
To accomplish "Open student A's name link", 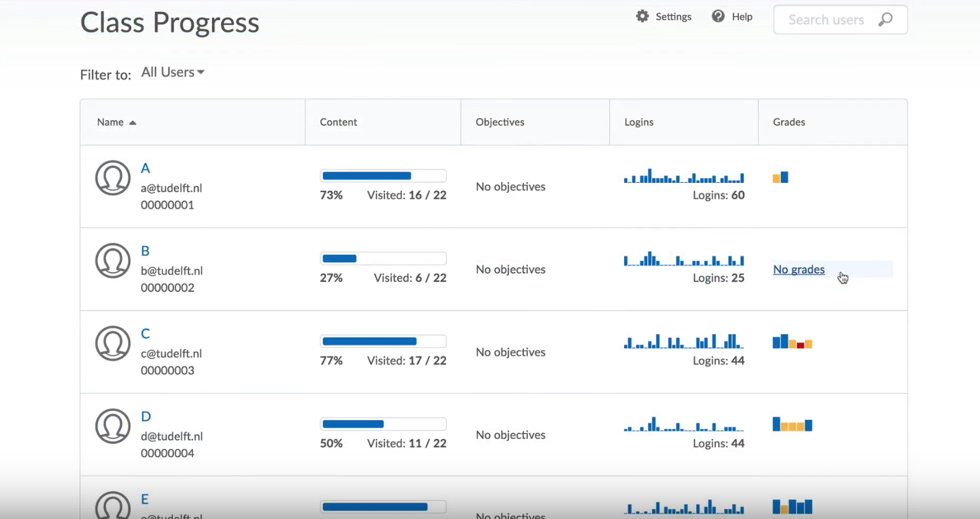I will [x=145, y=169].
